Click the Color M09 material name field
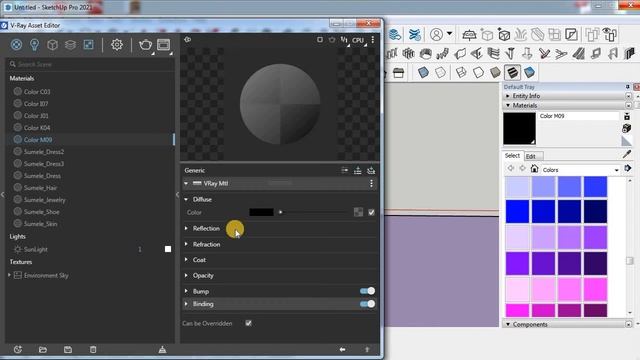Screen dimensions: 640x360 [578, 116]
